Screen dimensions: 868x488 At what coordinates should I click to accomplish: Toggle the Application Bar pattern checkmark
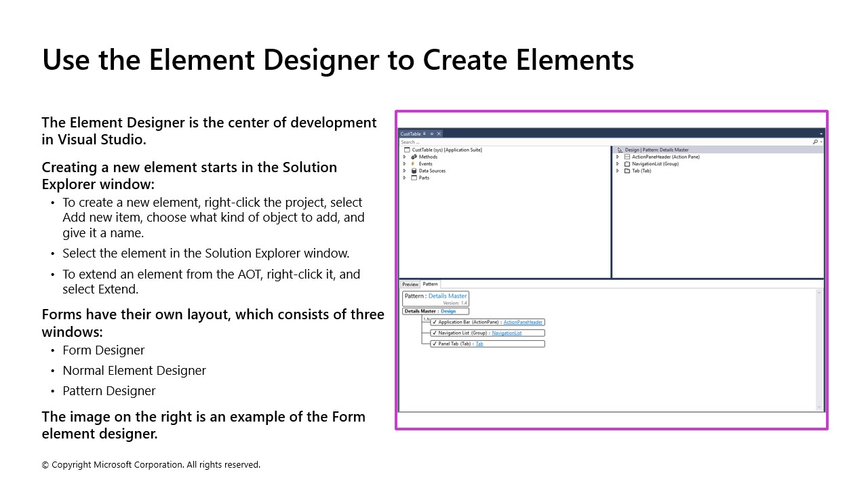click(x=435, y=322)
